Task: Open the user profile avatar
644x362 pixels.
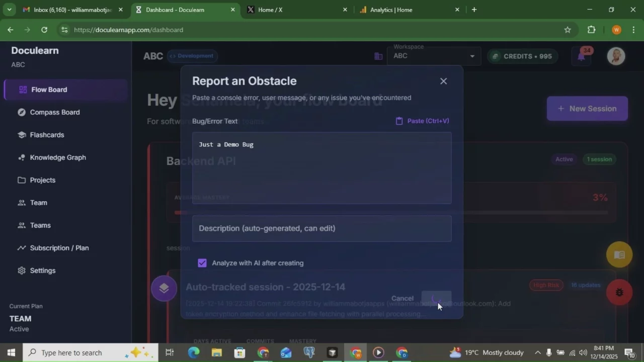Action: 616,56
